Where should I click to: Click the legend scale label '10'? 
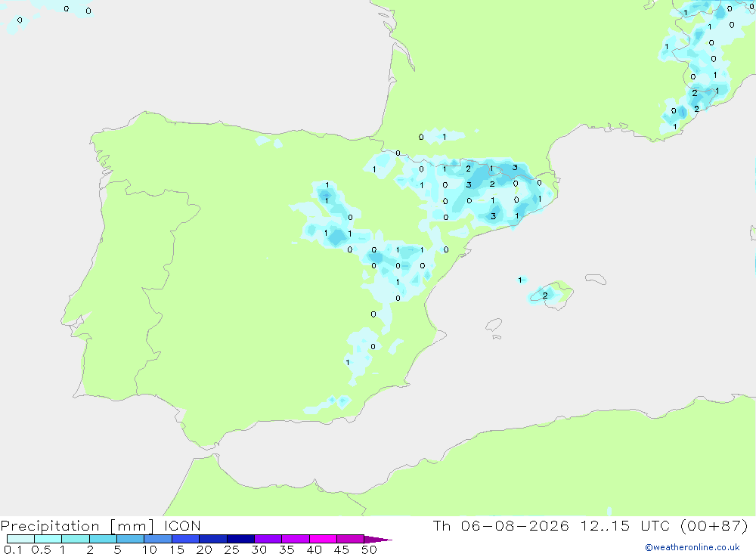pyautogui.click(x=150, y=549)
